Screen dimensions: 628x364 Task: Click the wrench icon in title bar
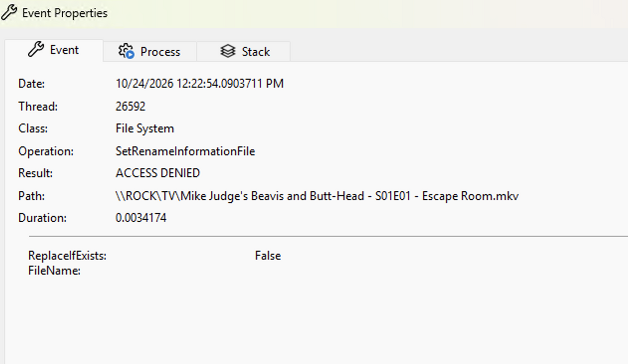tap(9, 13)
